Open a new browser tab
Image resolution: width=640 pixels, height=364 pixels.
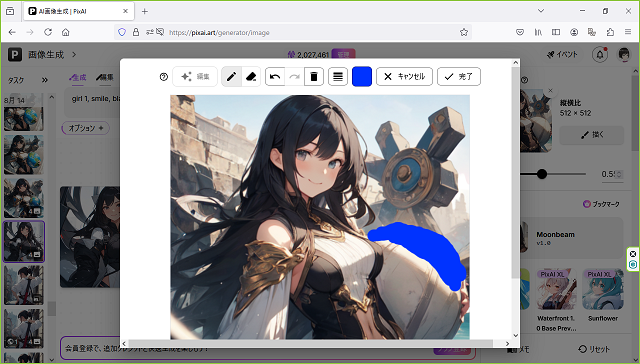[x=144, y=11]
